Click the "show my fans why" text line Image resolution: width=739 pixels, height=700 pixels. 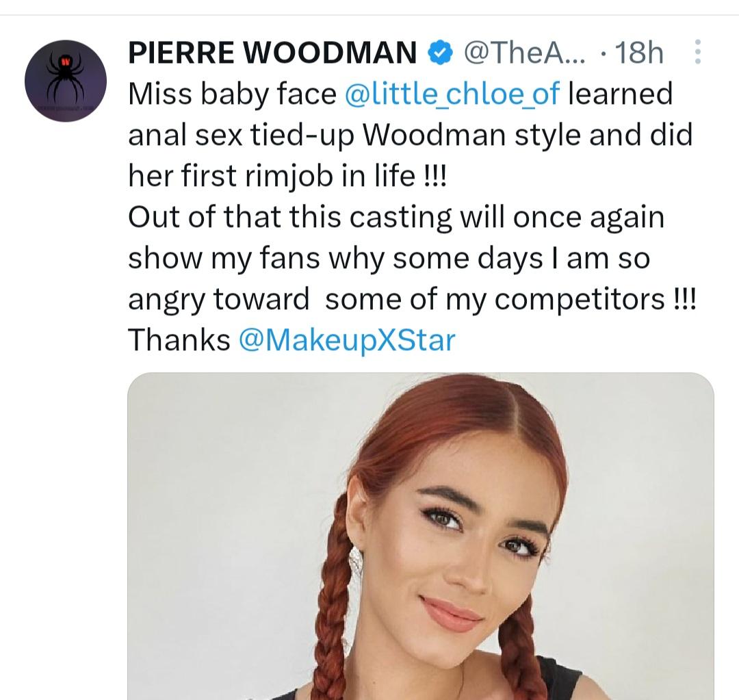389,259
